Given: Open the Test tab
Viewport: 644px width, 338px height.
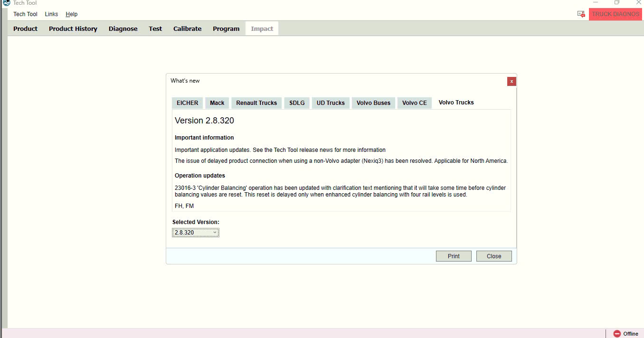Looking at the screenshot, I should tap(155, 28).
